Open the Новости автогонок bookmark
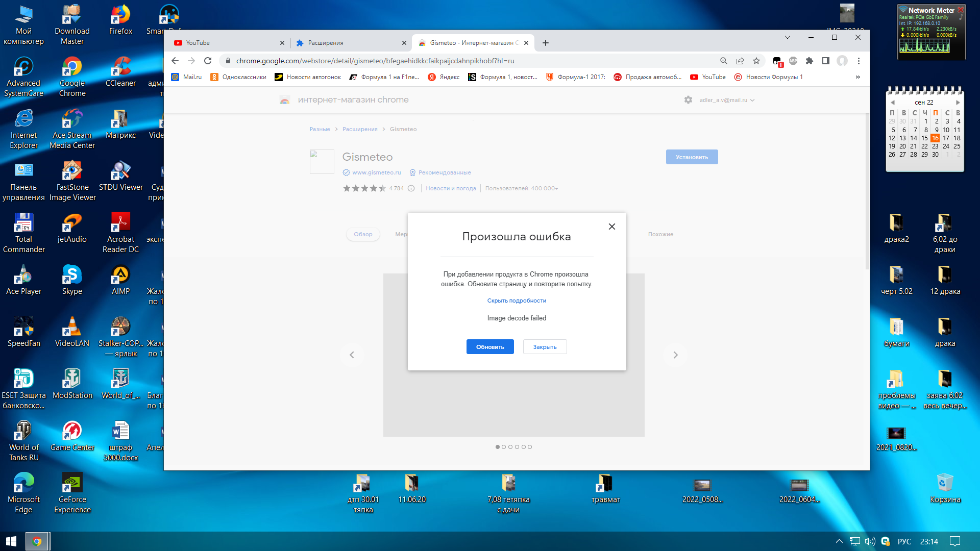Image resolution: width=980 pixels, height=551 pixels. tap(308, 77)
